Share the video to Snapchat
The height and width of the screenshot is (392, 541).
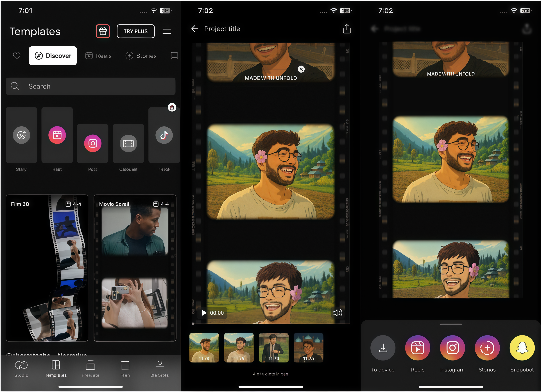[x=522, y=348]
